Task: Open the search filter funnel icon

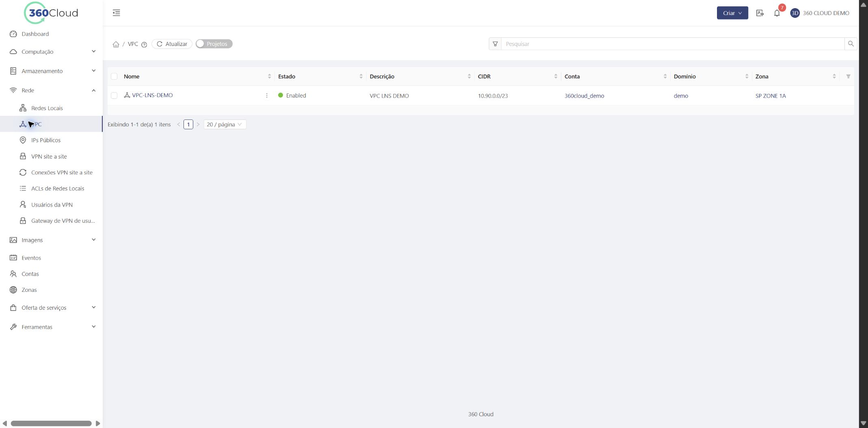Action: pyautogui.click(x=495, y=44)
